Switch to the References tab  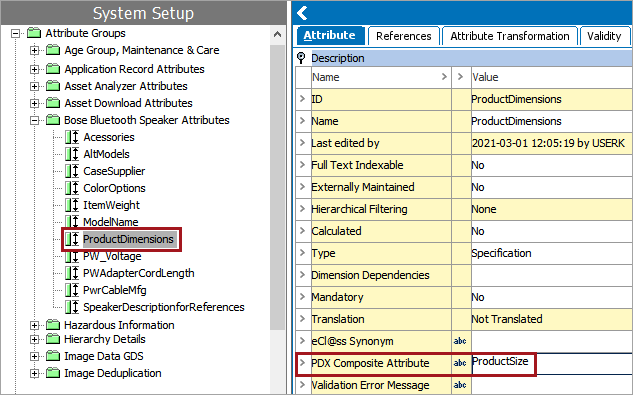point(403,36)
